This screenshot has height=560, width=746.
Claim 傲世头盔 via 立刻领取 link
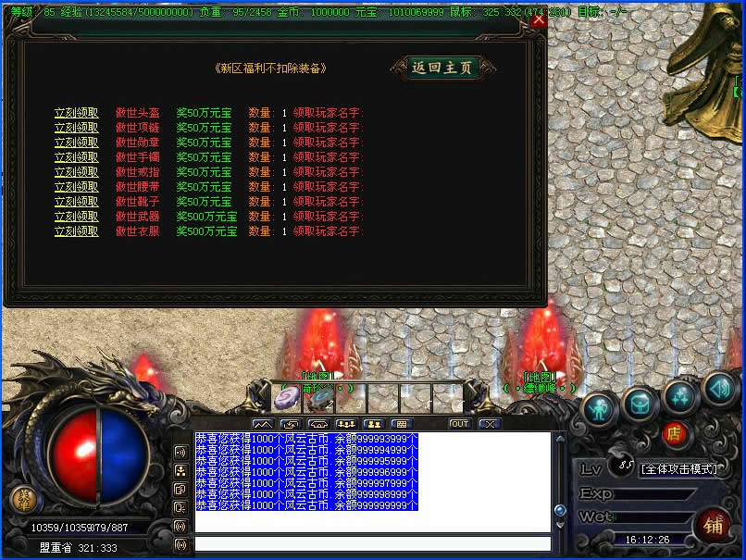click(x=76, y=113)
